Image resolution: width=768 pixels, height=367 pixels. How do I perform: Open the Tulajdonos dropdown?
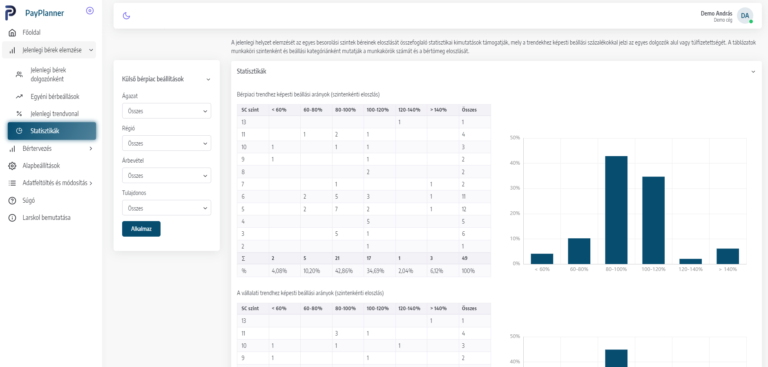coord(167,208)
